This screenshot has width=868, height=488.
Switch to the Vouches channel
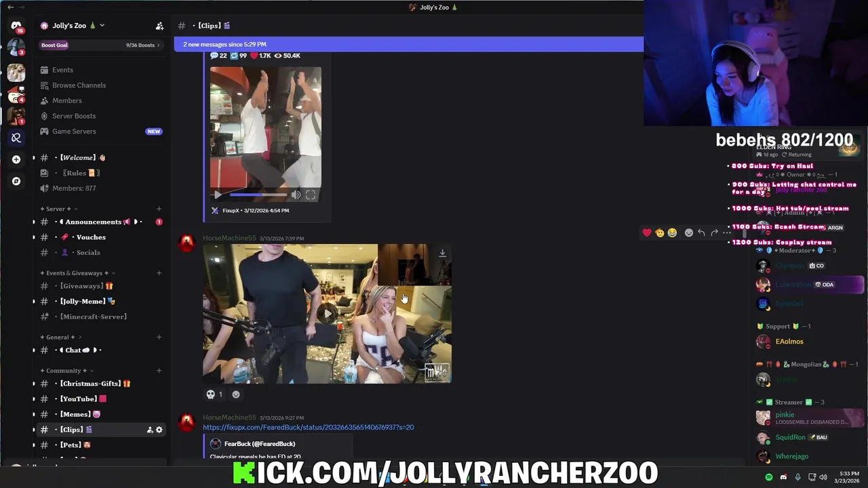100,237
